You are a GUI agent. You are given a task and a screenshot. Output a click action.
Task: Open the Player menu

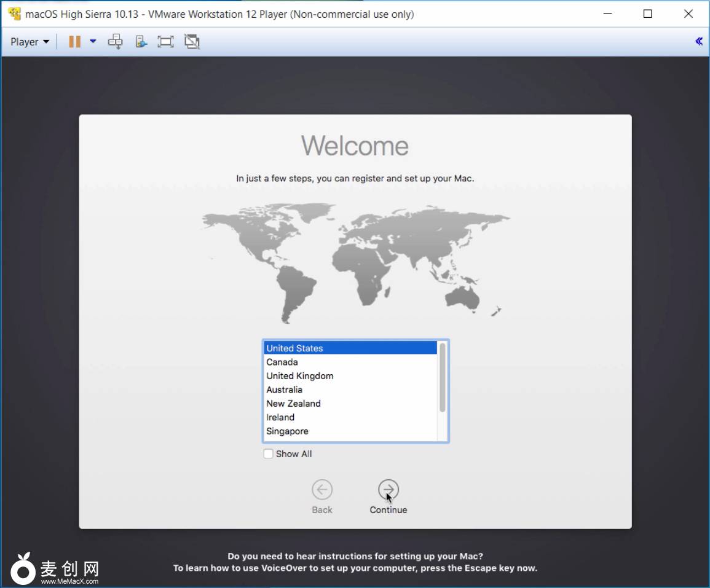click(29, 42)
